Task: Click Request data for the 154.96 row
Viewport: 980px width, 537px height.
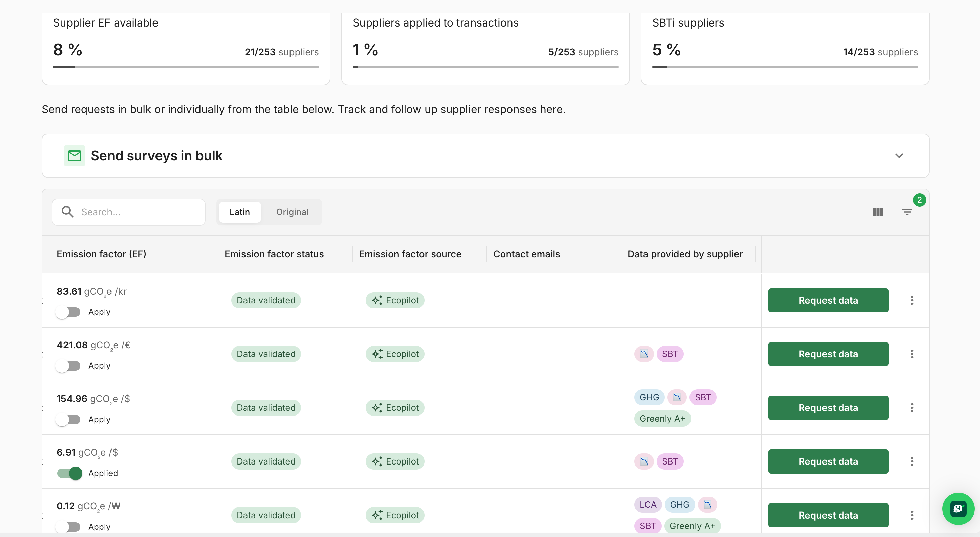Action: 828,408
